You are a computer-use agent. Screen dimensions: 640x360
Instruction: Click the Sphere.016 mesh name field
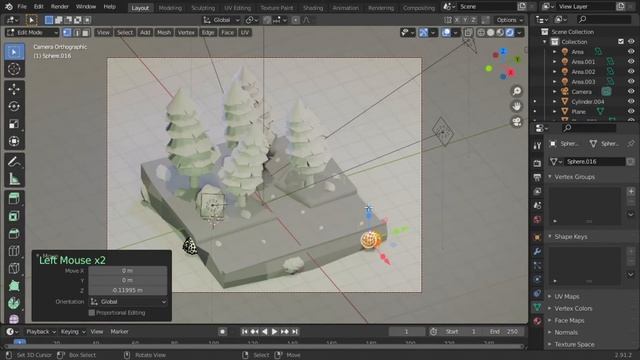tap(595, 162)
